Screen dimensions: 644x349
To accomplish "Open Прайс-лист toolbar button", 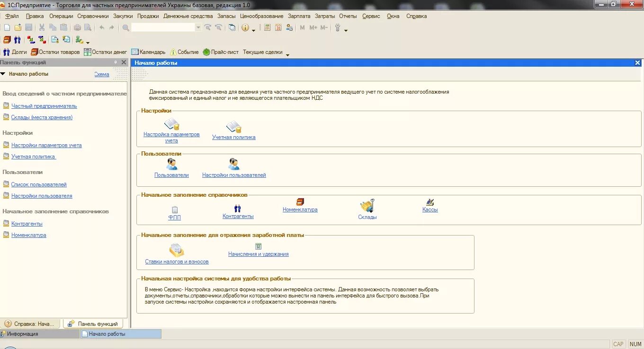I will click(221, 52).
